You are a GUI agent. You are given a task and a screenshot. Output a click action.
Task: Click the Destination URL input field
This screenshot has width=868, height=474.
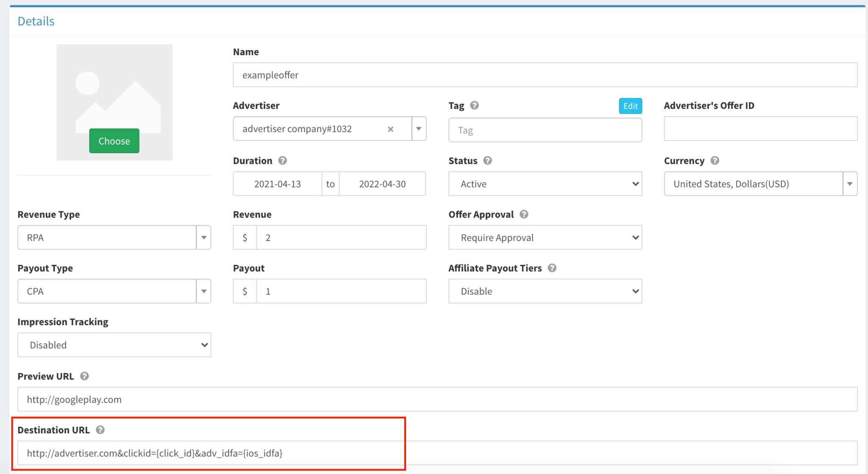pyautogui.click(x=437, y=453)
